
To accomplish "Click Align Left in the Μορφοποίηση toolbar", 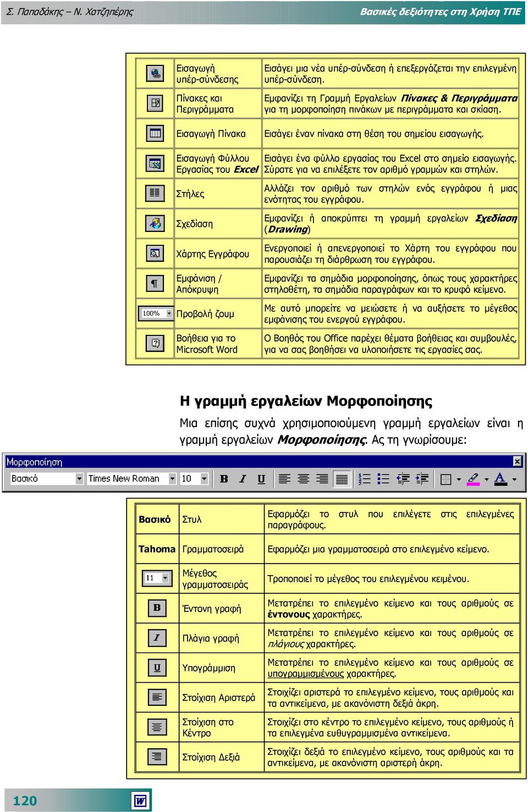I will tap(284, 479).
